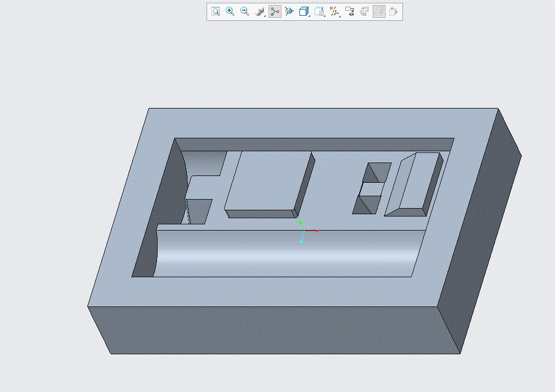555x392 pixels.
Task: Activate the Zoom In tool
Action: tap(230, 11)
